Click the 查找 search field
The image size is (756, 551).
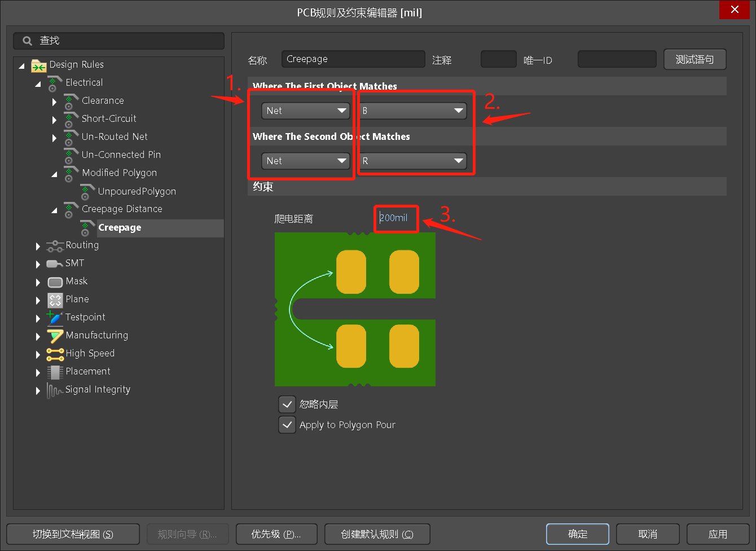[x=118, y=41]
